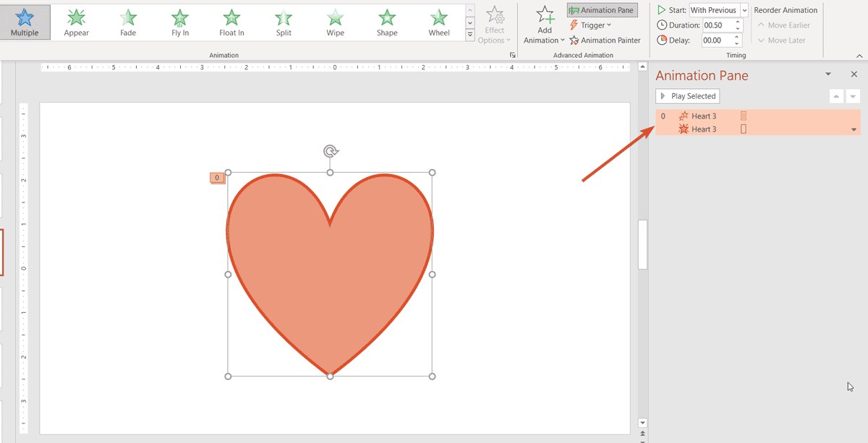Select the Wheel animation effect
This screenshot has height=443, width=868.
point(438,22)
